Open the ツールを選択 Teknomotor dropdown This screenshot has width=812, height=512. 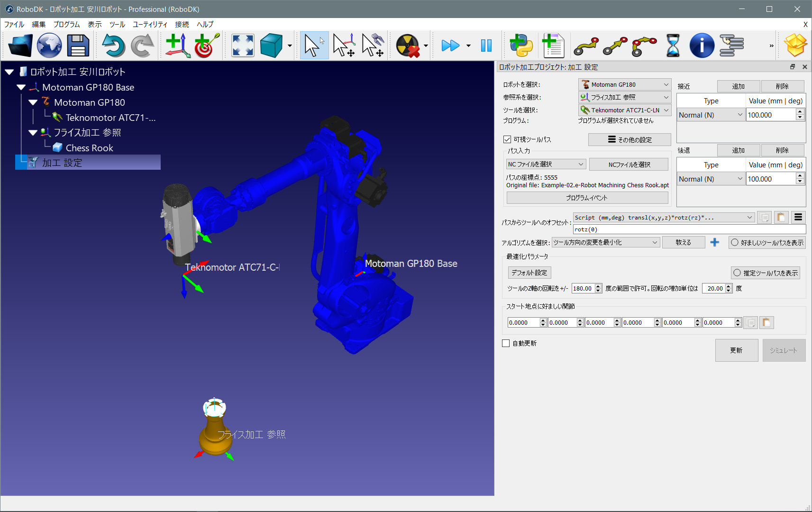[625, 110]
